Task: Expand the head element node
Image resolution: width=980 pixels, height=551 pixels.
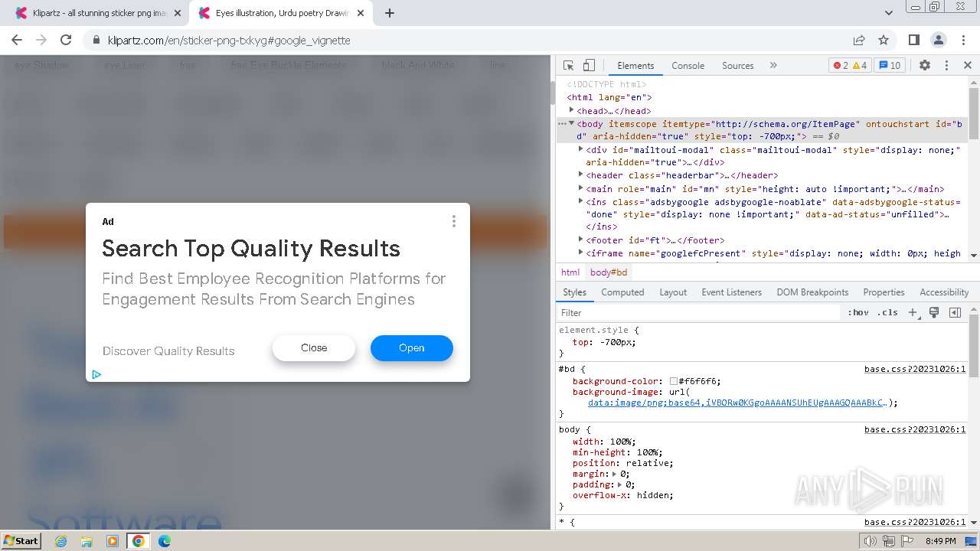Action: click(571, 110)
